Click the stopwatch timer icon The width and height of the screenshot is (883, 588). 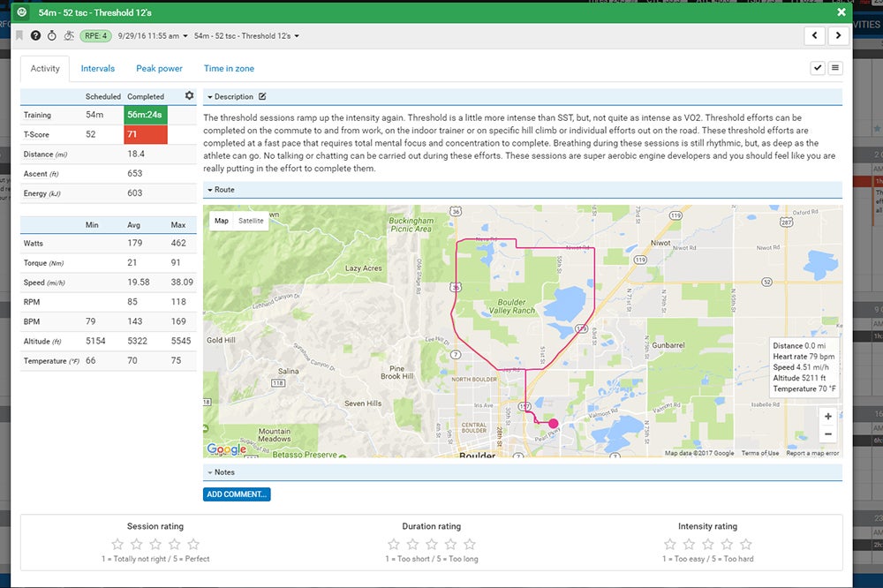[x=51, y=35]
